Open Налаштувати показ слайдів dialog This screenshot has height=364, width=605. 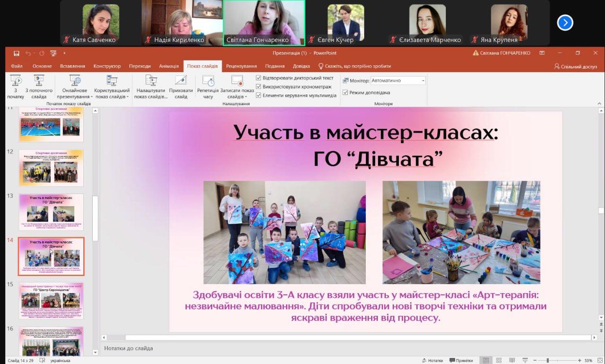151,87
